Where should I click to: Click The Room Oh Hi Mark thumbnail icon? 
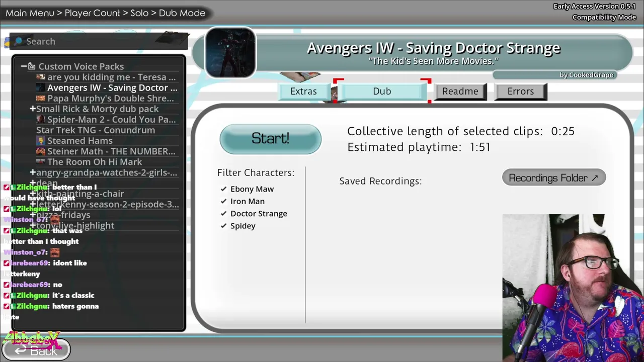(x=41, y=161)
